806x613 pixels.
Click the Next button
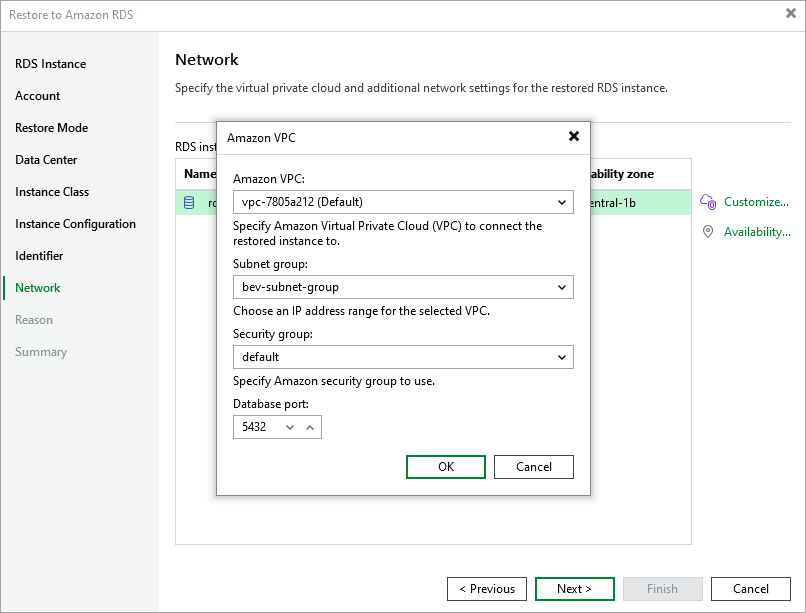574,589
